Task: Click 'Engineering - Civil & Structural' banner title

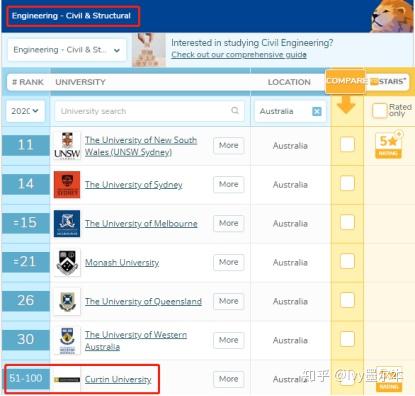Action: point(71,16)
